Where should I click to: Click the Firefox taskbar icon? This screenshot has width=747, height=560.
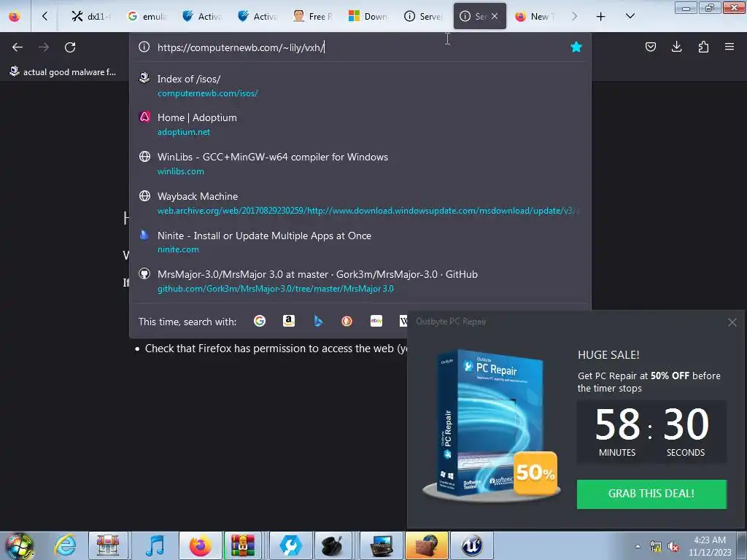click(200, 545)
